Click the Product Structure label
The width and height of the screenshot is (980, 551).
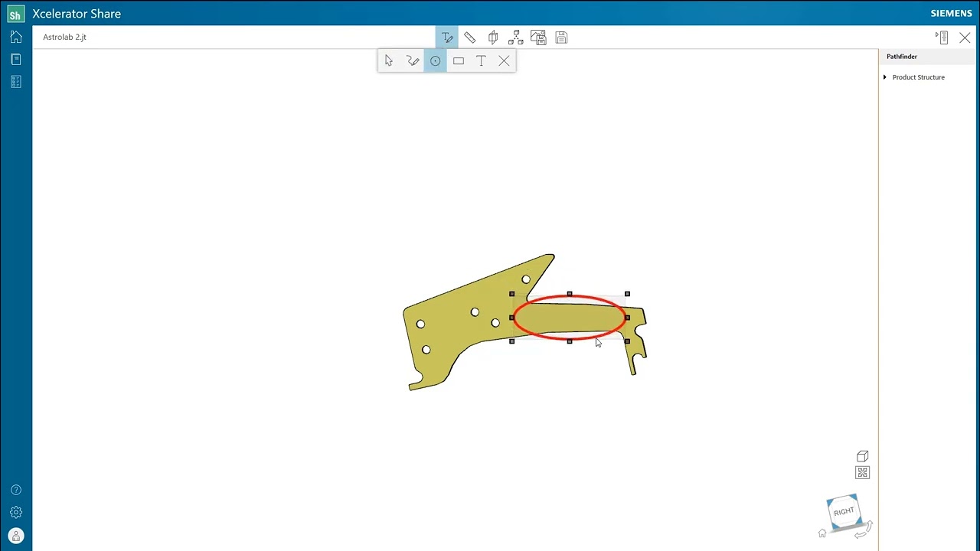pos(918,77)
